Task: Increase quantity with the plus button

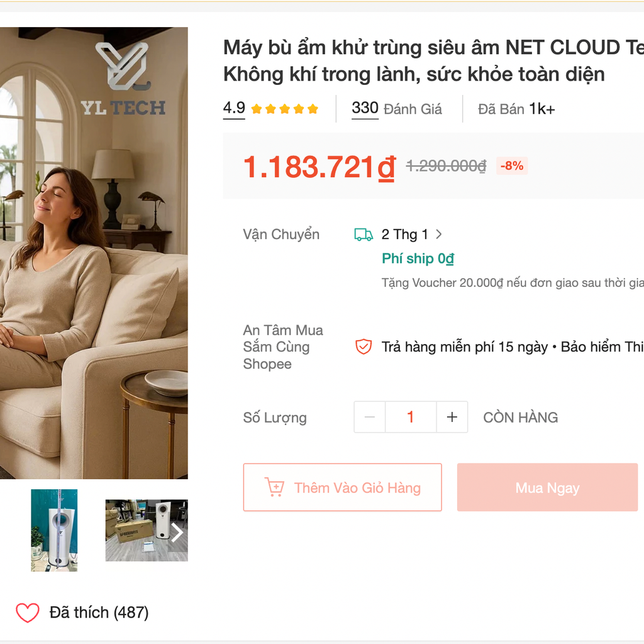Action: pos(452,417)
